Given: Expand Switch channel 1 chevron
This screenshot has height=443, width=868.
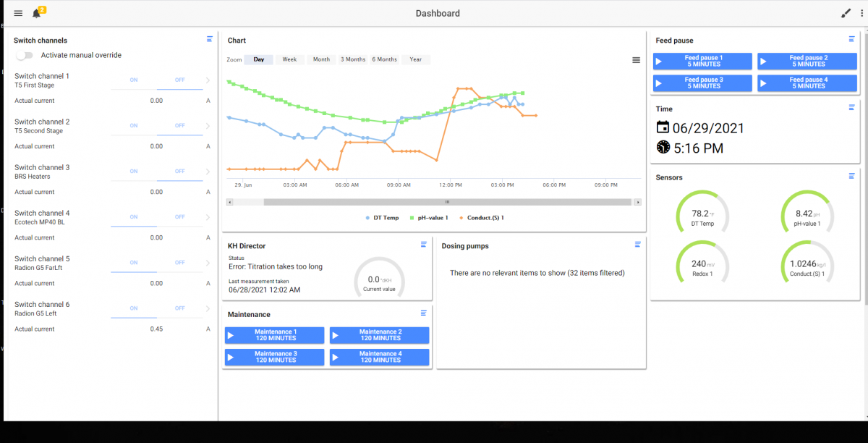Looking at the screenshot, I should 208,80.
